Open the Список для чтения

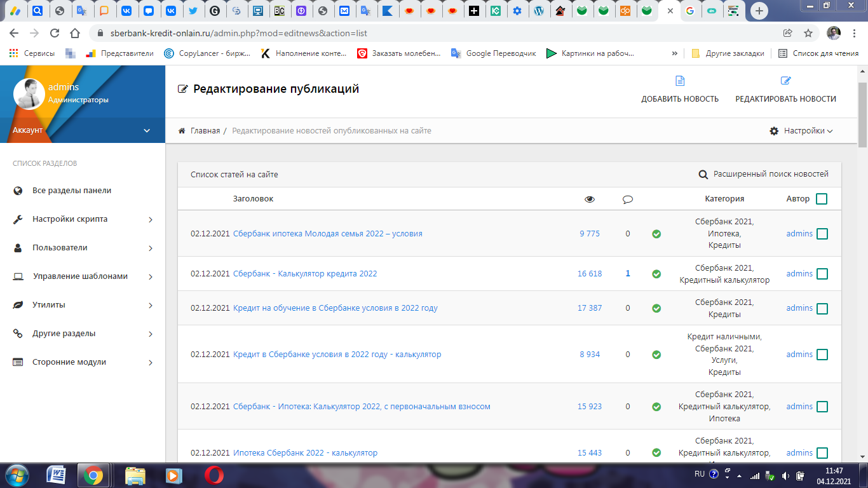[818, 53]
